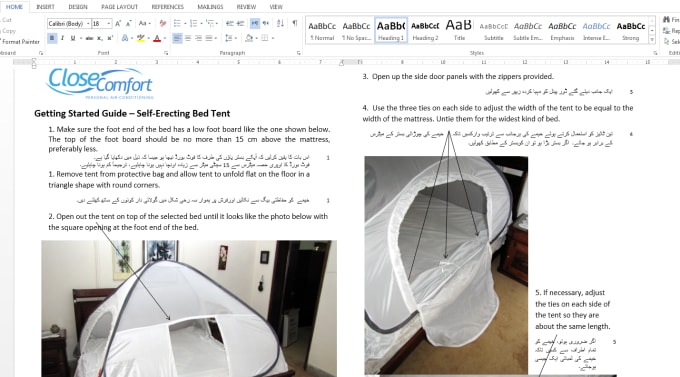Open Borders dropdown arrow
The width and height of the screenshot is (680, 377).
pyautogui.click(x=273, y=38)
